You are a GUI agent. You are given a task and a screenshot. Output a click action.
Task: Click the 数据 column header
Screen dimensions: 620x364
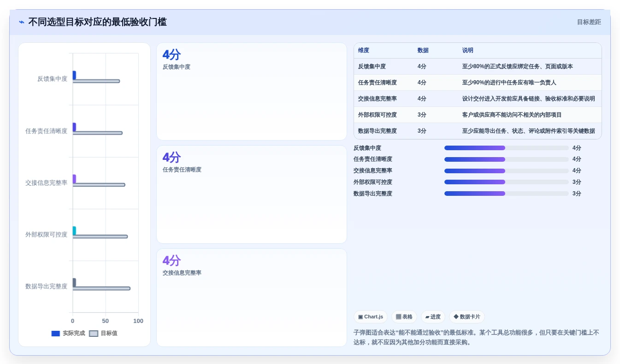423,50
